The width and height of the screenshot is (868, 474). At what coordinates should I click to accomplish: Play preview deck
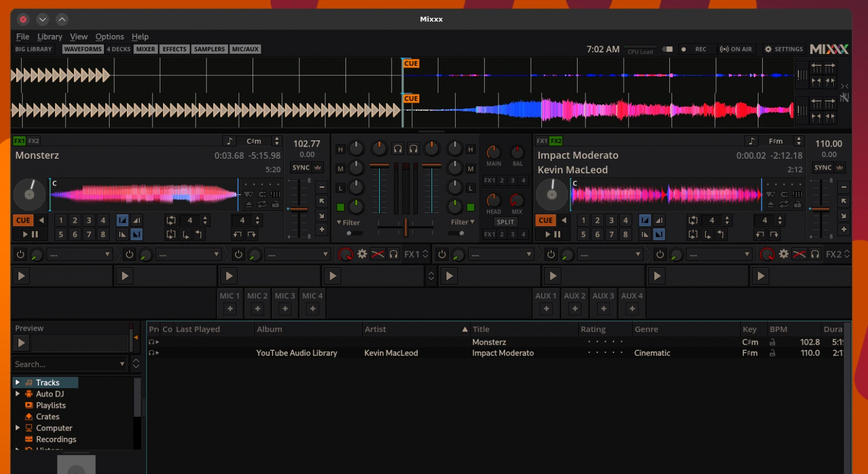21,343
